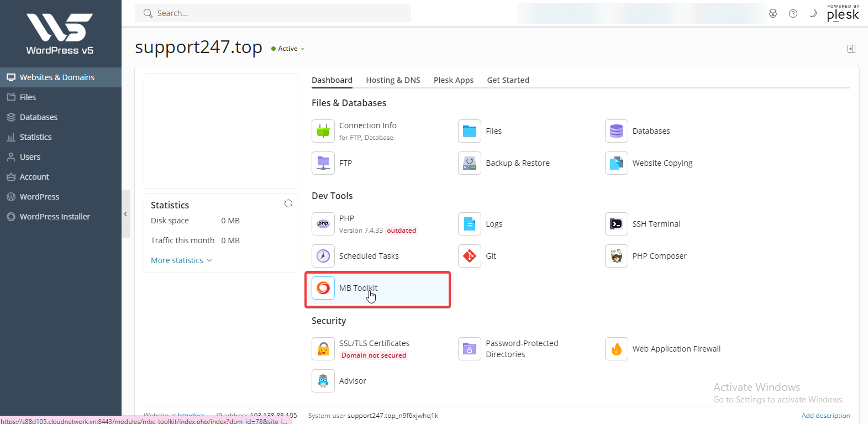
Task: Open Account in the sidebar
Action: [x=61, y=177]
